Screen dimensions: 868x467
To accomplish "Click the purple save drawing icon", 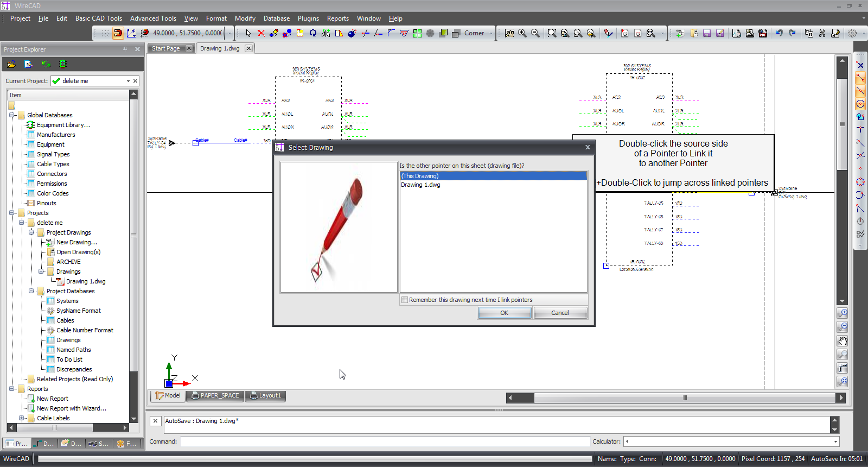I will 707,33.
